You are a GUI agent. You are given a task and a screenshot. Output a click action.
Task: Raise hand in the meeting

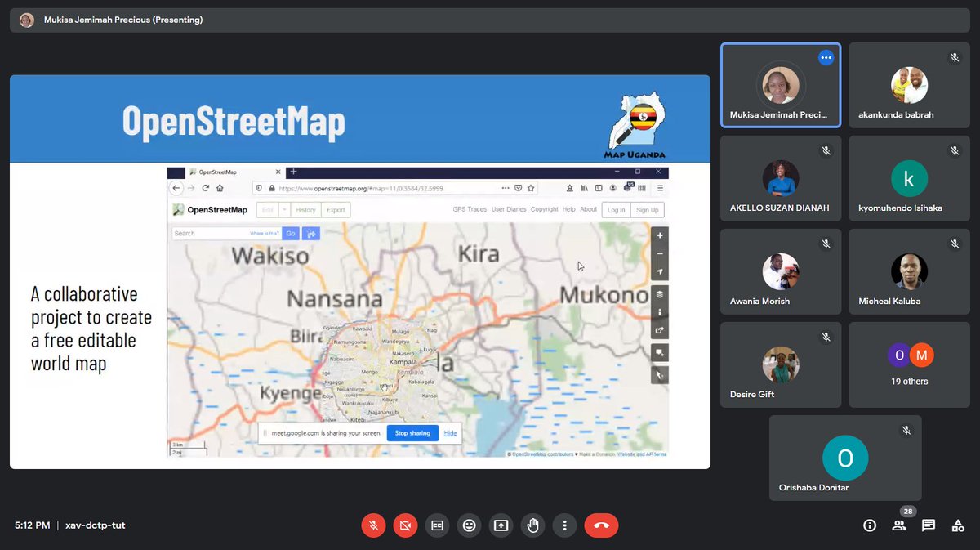pos(532,525)
